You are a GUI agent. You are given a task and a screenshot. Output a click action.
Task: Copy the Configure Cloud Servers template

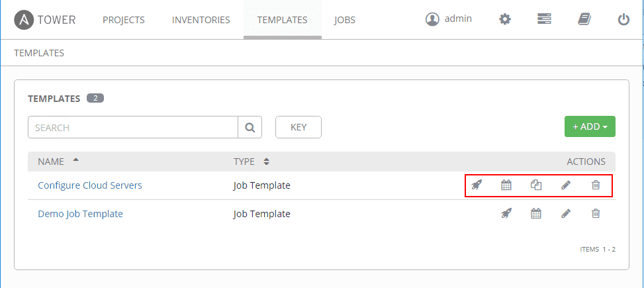point(536,185)
